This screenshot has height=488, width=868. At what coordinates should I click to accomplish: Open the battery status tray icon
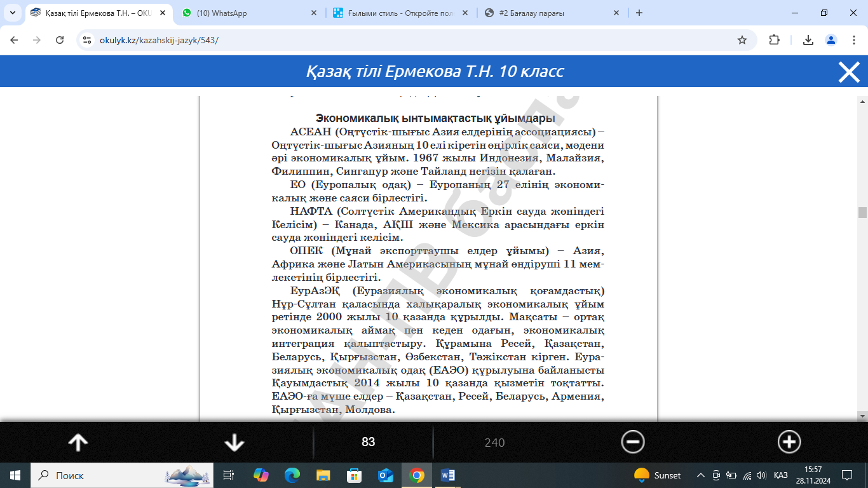pyautogui.click(x=731, y=475)
